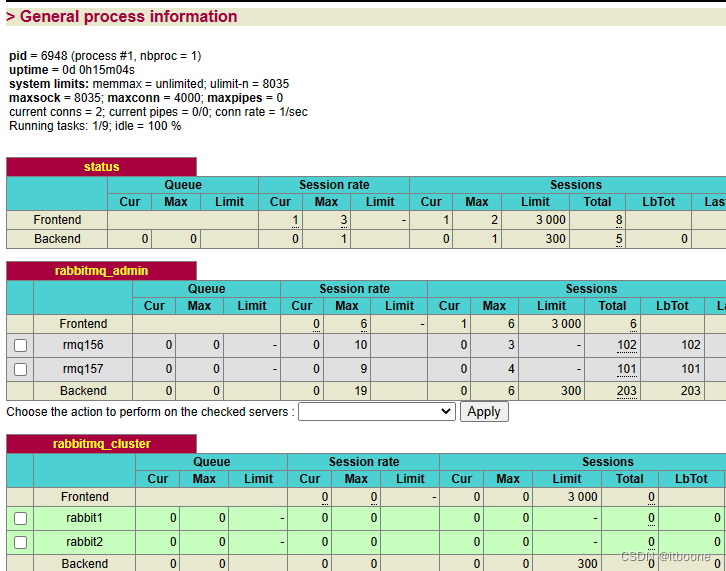Image resolution: width=726 pixels, height=571 pixels.
Task: Click rmq156 sessions total value 102
Action: pyautogui.click(x=626, y=345)
